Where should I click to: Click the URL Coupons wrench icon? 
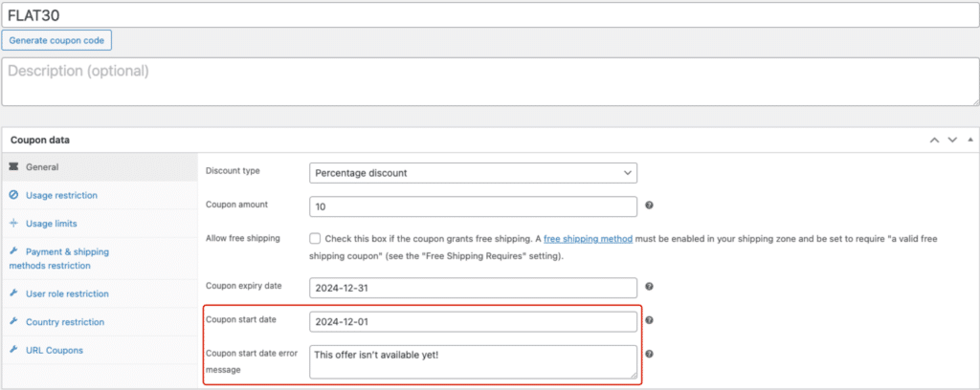click(13, 350)
